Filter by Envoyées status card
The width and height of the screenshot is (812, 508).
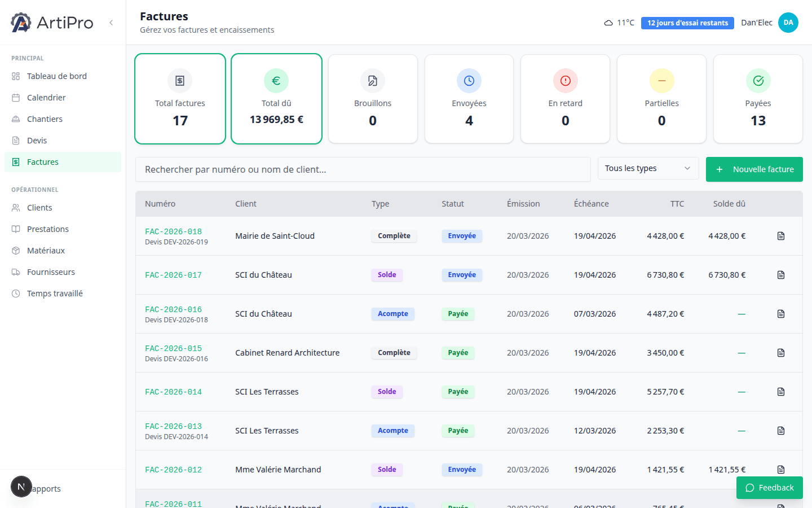click(469, 99)
